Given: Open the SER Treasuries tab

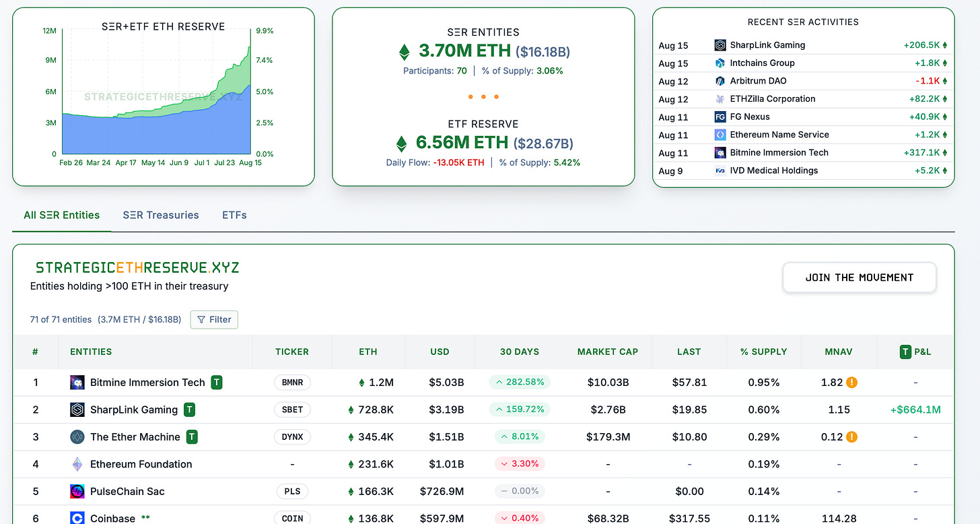Looking at the screenshot, I should click(161, 216).
